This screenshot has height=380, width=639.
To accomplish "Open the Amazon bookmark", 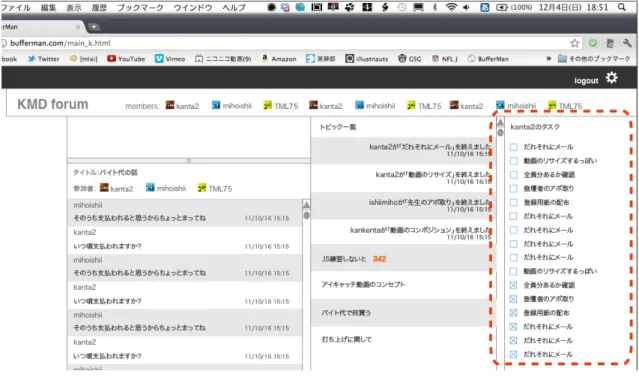I will point(279,59).
